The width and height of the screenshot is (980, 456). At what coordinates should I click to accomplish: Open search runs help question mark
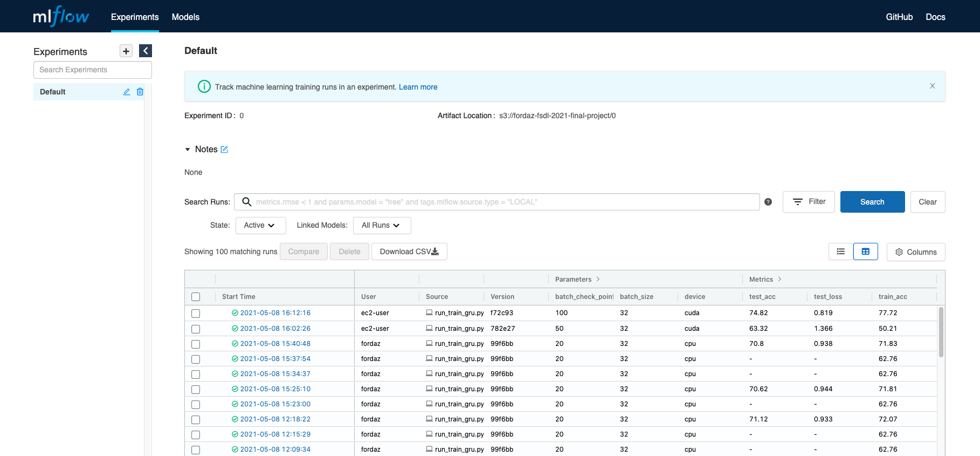click(768, 202)
